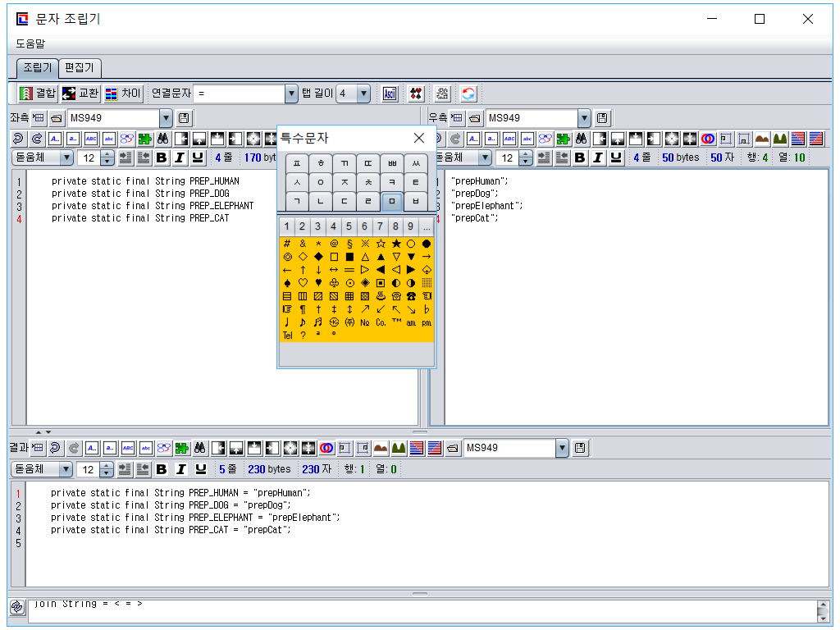Screen dimensions: 840x630
Task: Click the red-blue refresh icon in top toolbar
Action: point(468,94)
